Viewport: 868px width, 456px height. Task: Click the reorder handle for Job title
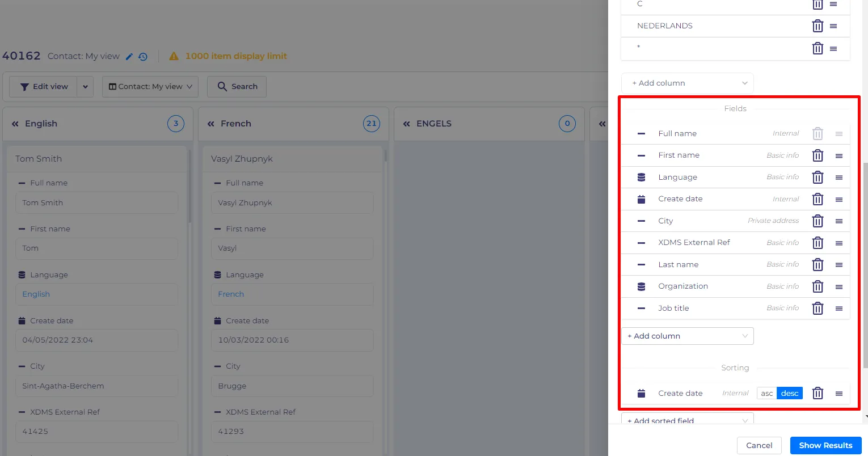[839, 309]
